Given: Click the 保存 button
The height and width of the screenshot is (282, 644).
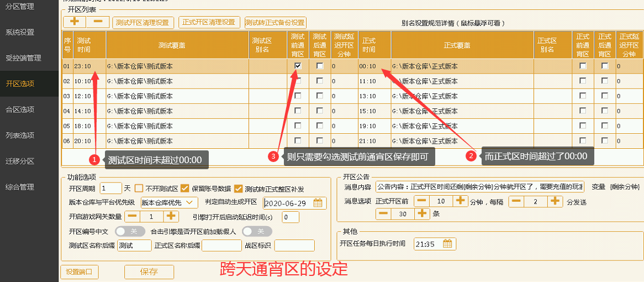Looking at the screenshot, I should coord(149,272).
